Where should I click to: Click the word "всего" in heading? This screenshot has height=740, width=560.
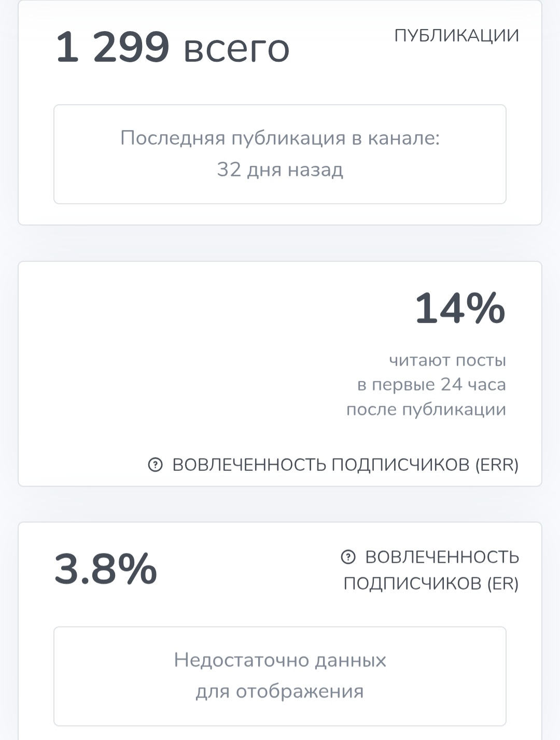[x=236, y=49]
